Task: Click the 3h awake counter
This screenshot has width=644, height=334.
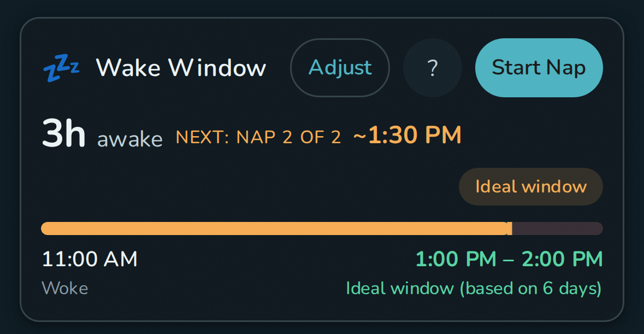Action: click(x=63, y=131)
